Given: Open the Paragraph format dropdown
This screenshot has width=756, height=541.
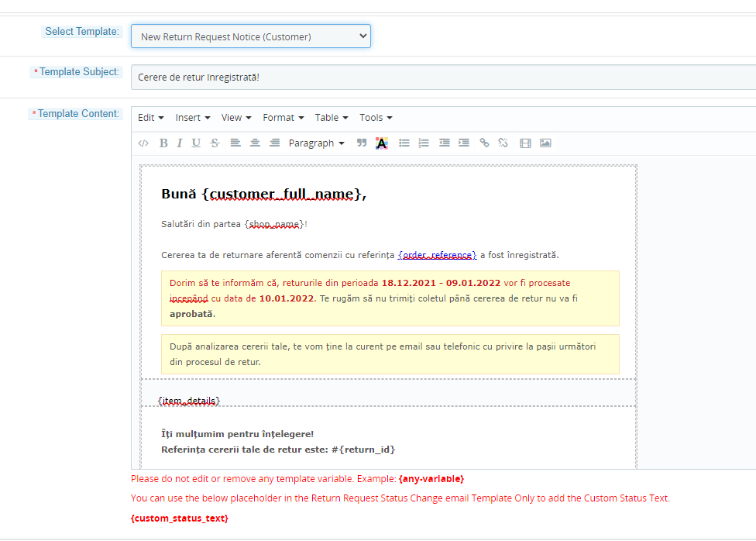Looking at the screenshot, I should [x=316, y=143].
